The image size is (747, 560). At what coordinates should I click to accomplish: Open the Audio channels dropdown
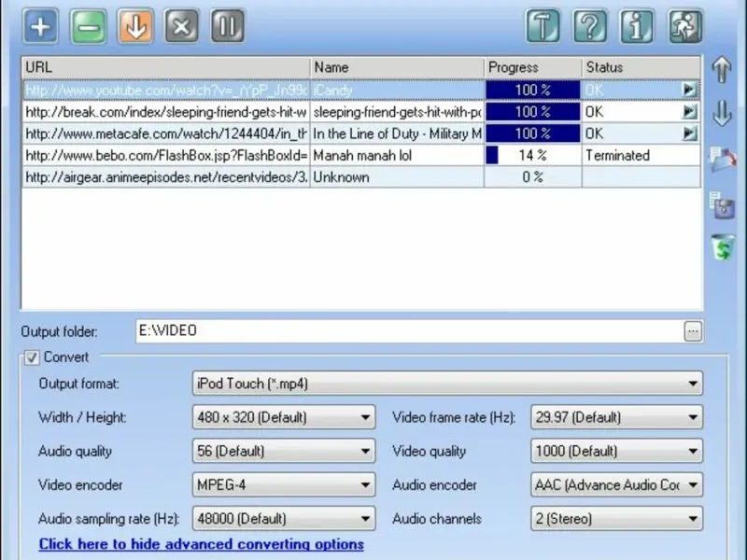tap(616, 519)
